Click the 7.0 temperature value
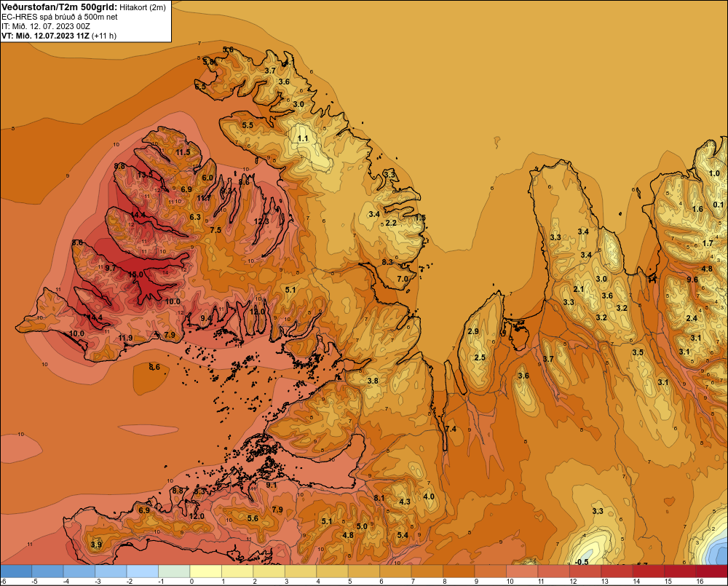This screenshot has width=728, height=586. pos(403,279)
